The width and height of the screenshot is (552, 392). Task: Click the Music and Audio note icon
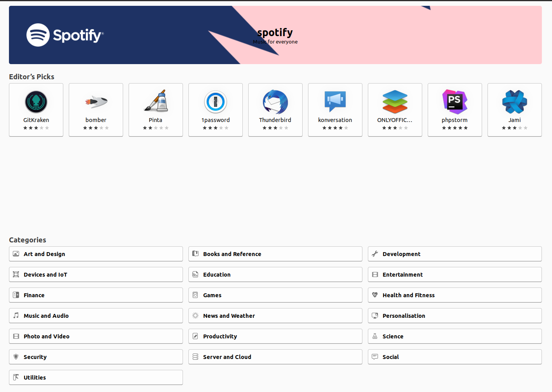point(16,315)
